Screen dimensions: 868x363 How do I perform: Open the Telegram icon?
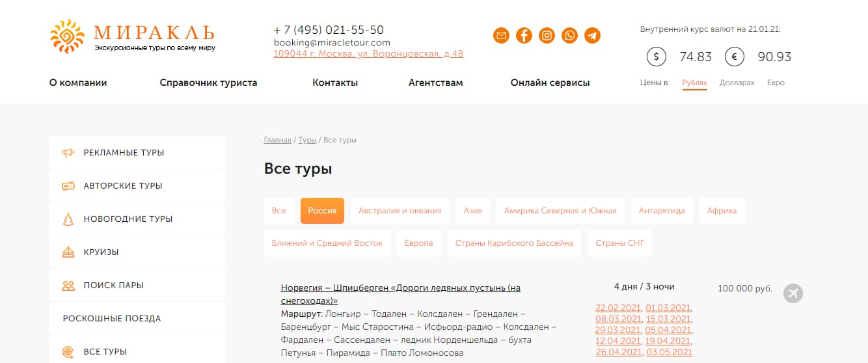[592, 36]
